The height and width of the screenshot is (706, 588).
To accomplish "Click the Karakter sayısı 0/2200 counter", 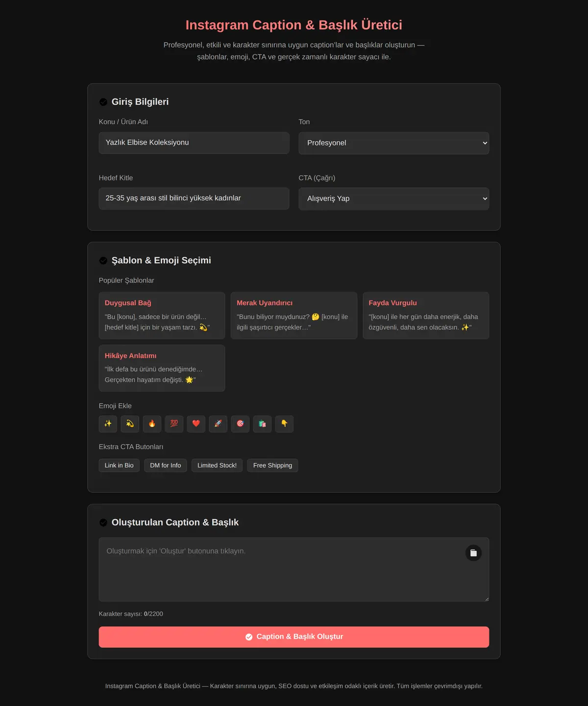I will coord(131,614).
